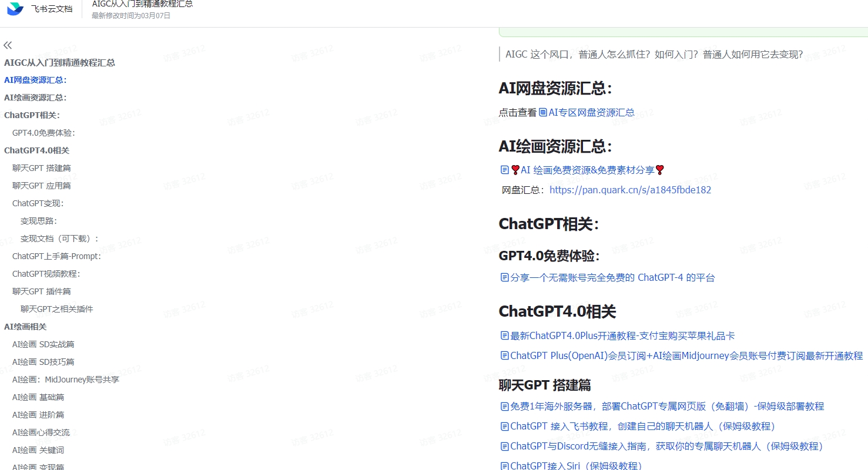Click the doc icon before ChatGPT与Discord无缝接入指南
This screenshot has width=868, height=470.
point(504,446)
